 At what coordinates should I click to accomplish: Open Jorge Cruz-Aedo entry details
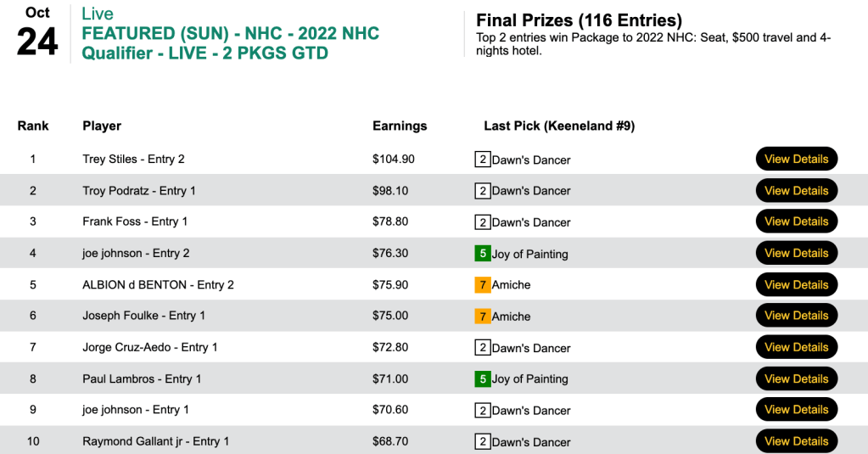pos(796,347)
